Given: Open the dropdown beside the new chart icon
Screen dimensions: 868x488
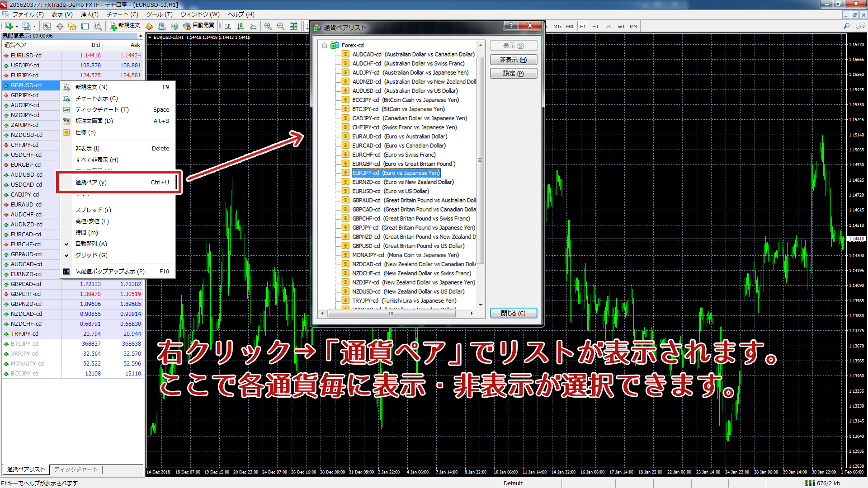Looking at the screenshot, I should click(x=17, y=27).
